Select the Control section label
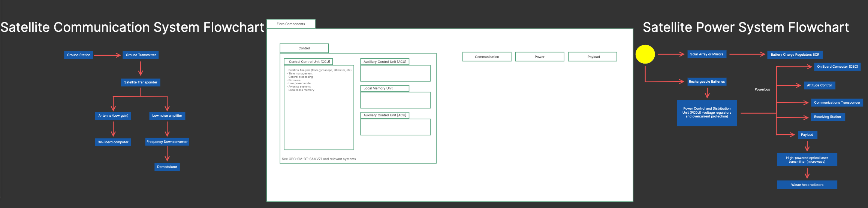 tap(304, 48)
